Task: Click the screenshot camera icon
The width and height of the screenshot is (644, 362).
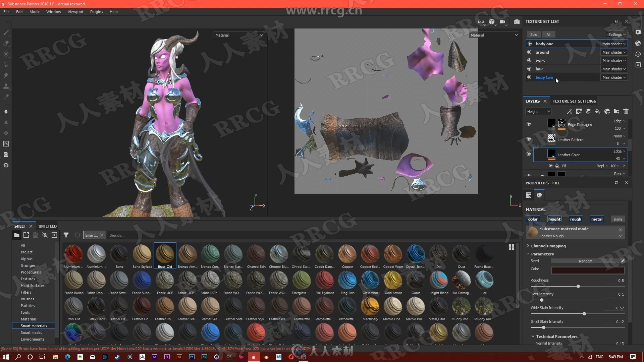Action: point(517,22)
